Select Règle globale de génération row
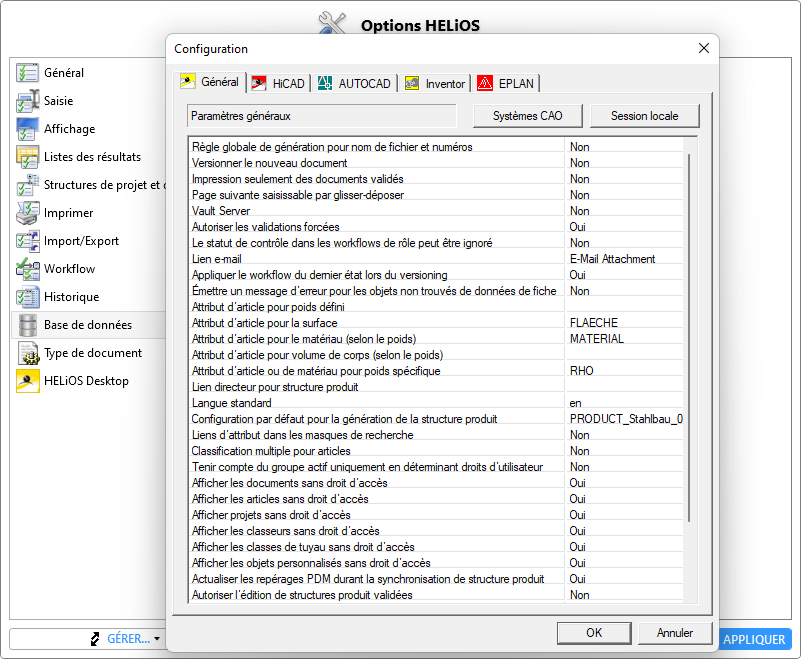801x659 pixels. 435,147
